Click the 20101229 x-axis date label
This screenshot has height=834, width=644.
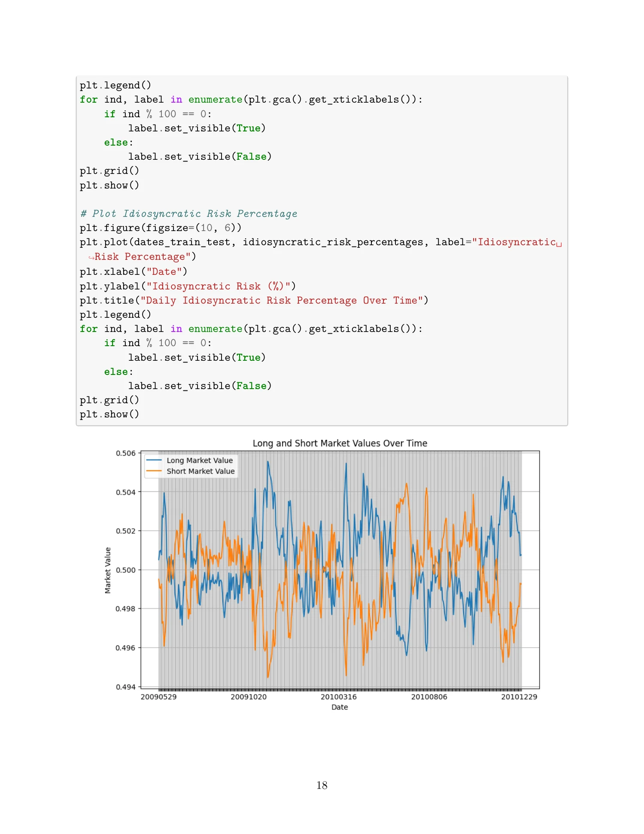pyautogui.click(x=519, y=697)
